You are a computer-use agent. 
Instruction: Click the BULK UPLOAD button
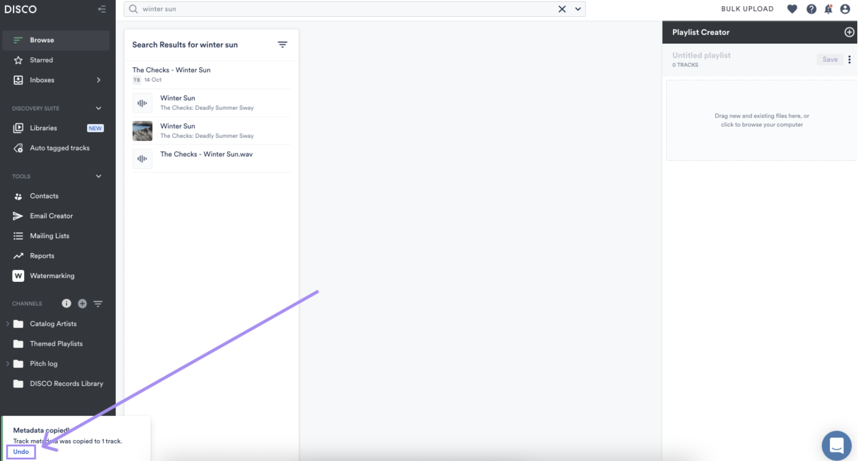click(x=747, y=9)
